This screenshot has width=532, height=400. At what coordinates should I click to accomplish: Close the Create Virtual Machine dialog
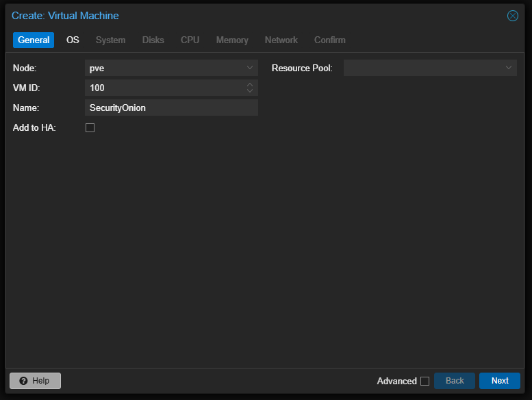point(512,16)
